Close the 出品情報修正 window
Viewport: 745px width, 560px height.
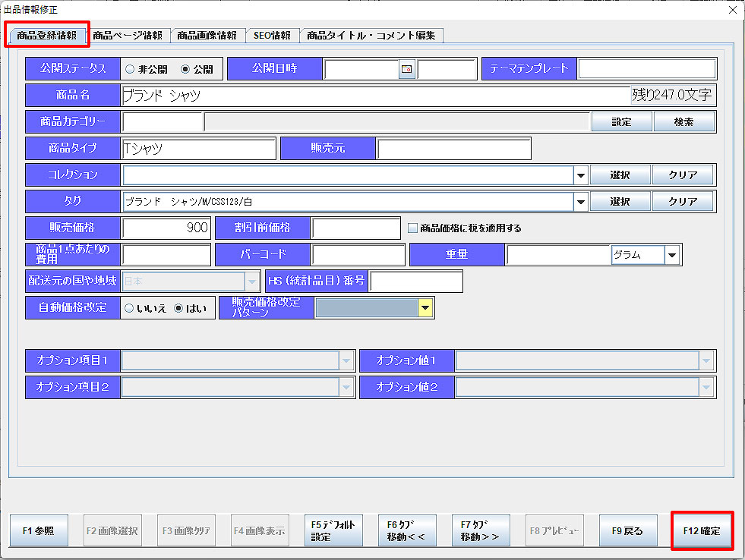pyautogui.click(x=732, y=10)
